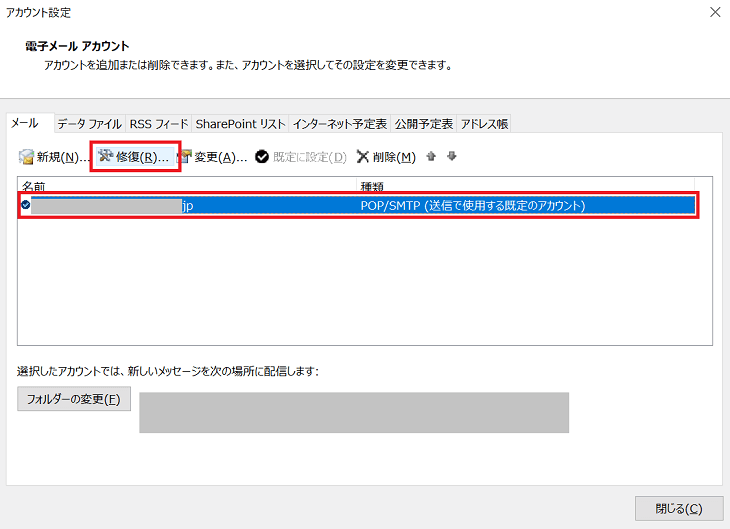Screen dimensions: 730x529
Task: Click the Set as Default checkmark icon
Action: 262,157
